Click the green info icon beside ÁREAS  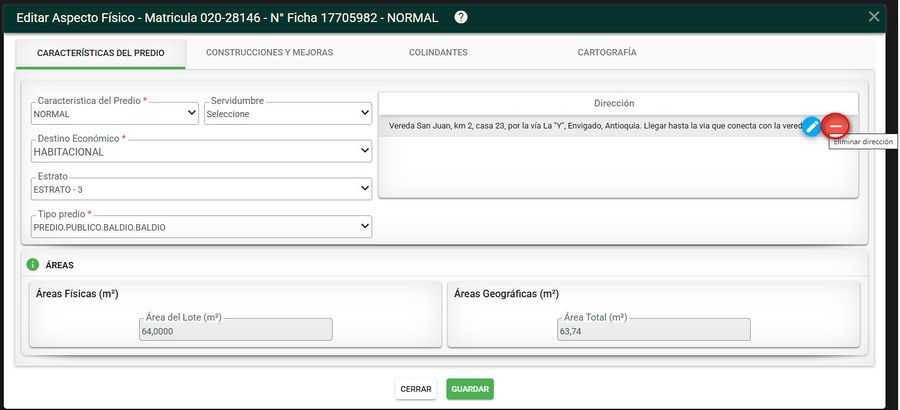point(33,265)
